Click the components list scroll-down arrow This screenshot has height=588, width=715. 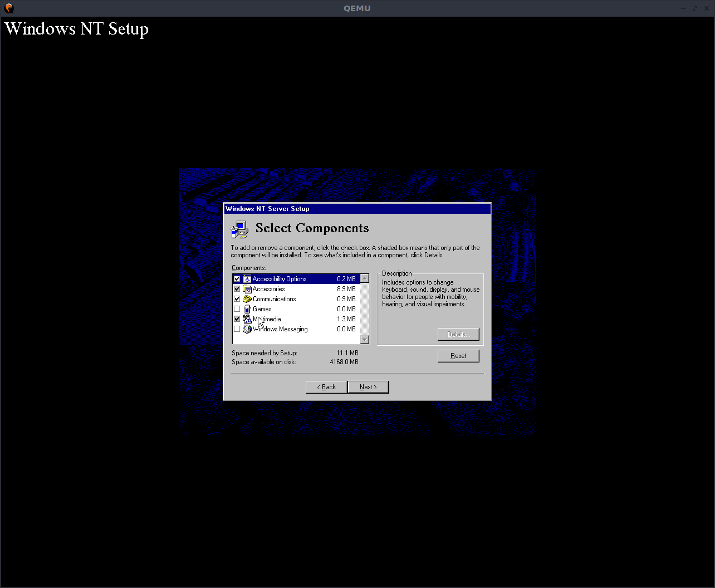[365, 340]
